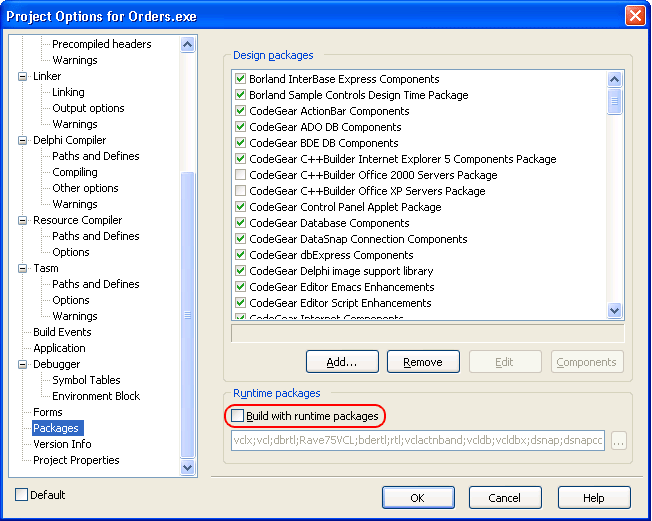Click the Add... package button

pyautogui.click(x=343, y=362)
